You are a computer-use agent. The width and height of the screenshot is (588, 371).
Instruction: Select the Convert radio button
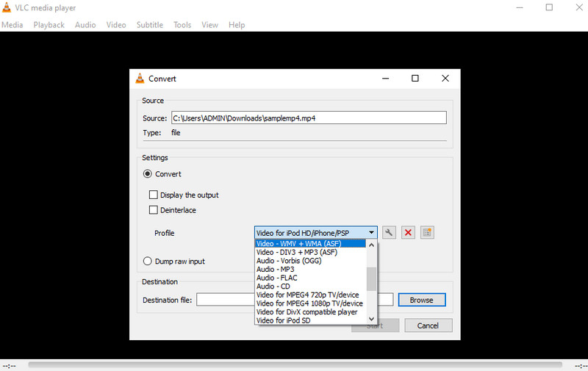pyautogui.click(x=148, y=174)
